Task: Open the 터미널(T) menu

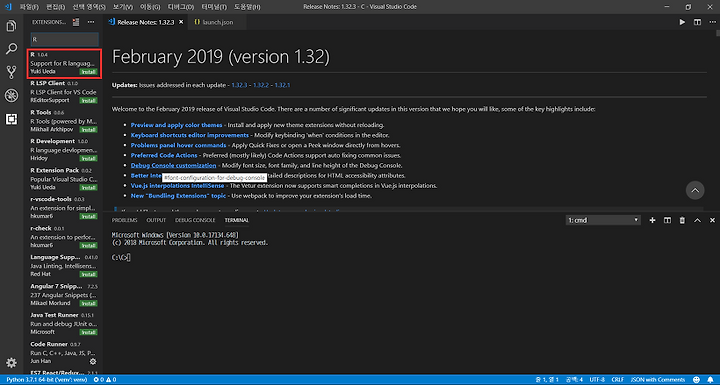Action: 214,7
